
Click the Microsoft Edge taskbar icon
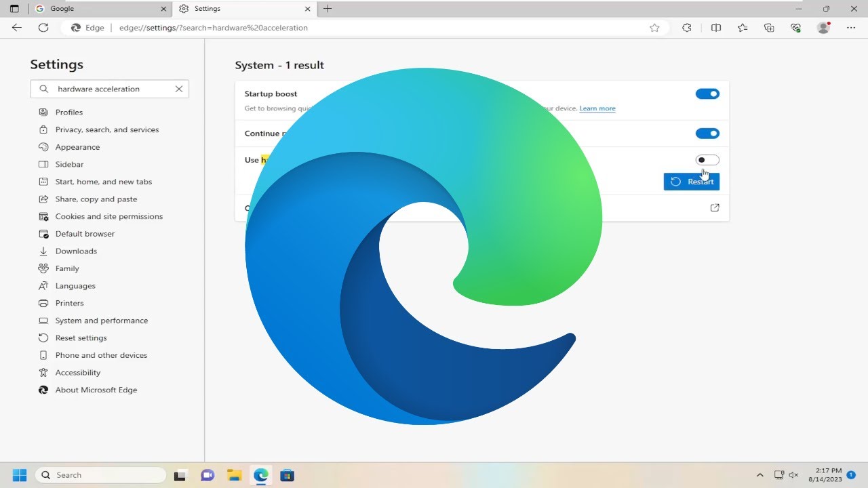click(261, 475)
